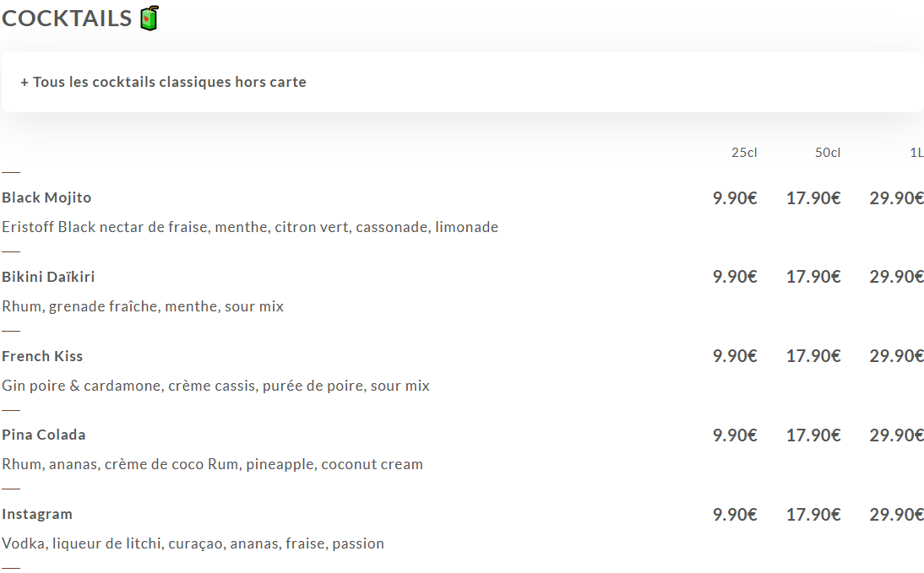Viewport: 924px width, 573px height.
Task: Click the French Kiss ingredients line
Action: 215,386
